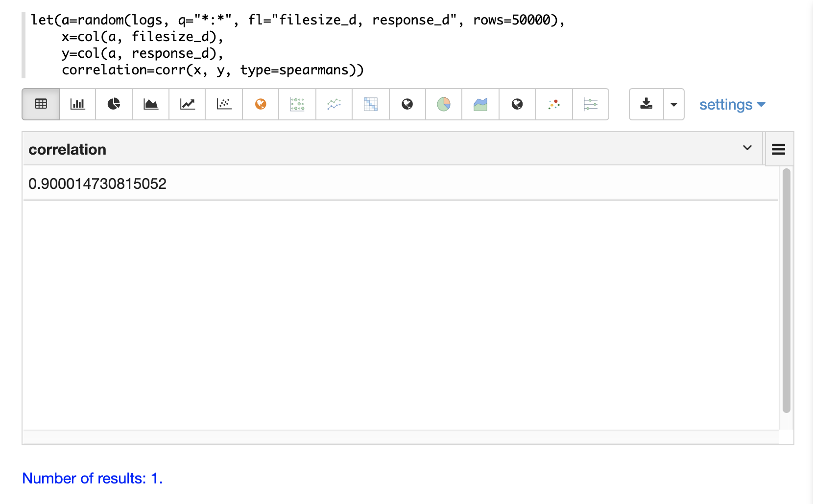Open the correlation column chevron menu
813x504 pixels.
point(747,148)
